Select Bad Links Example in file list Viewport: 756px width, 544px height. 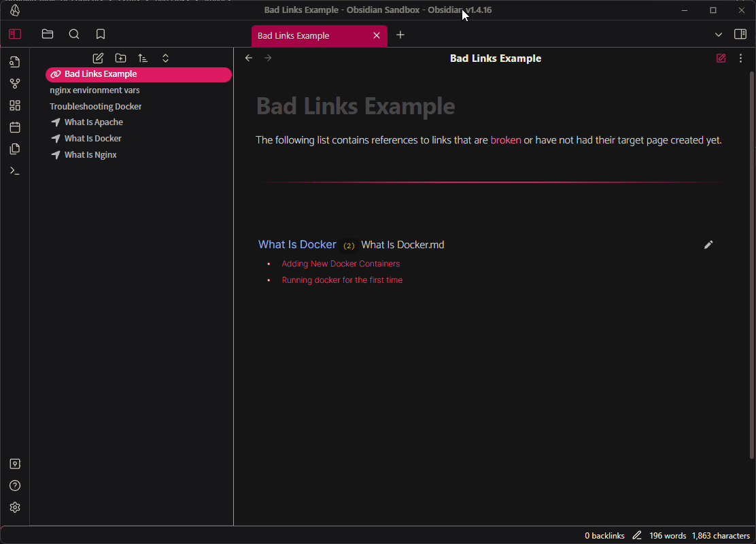(139, 74)
